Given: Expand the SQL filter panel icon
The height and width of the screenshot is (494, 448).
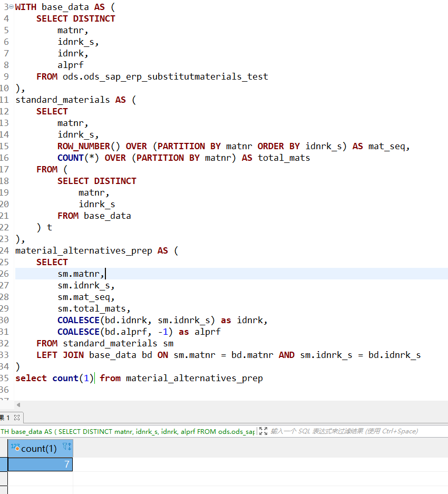Looking at the screenshot, I should coord(263,431).
